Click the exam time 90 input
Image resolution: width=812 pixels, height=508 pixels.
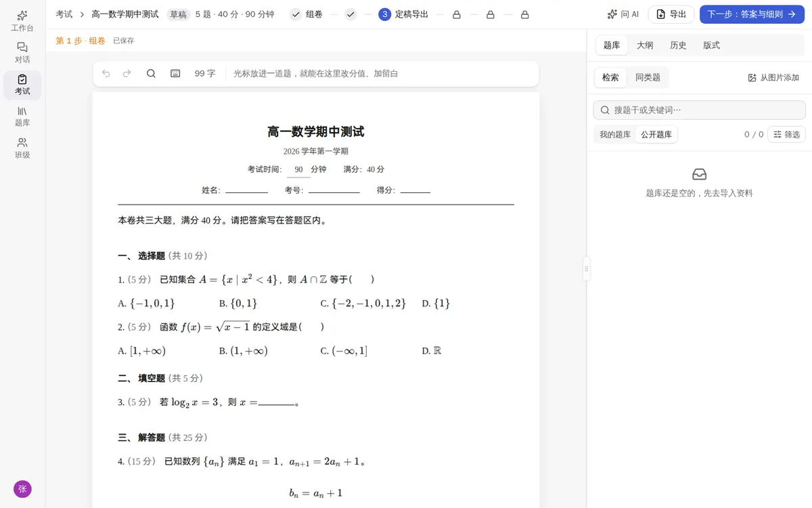coord(298,169)
